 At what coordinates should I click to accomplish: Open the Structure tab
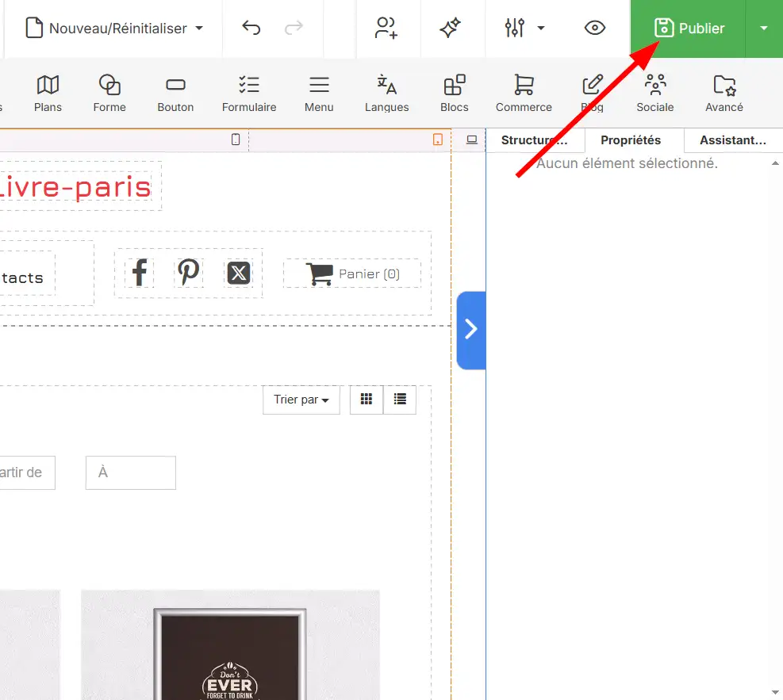pos(535,140)
